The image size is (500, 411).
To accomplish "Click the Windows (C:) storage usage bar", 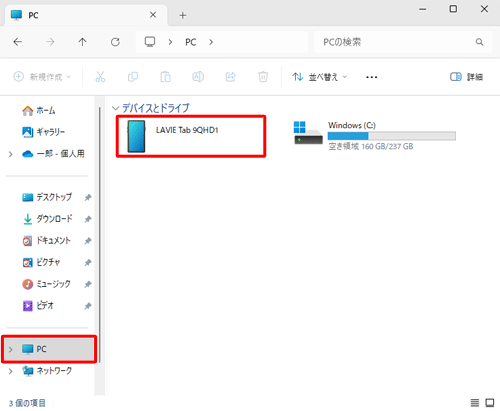I will coord(391,136).
